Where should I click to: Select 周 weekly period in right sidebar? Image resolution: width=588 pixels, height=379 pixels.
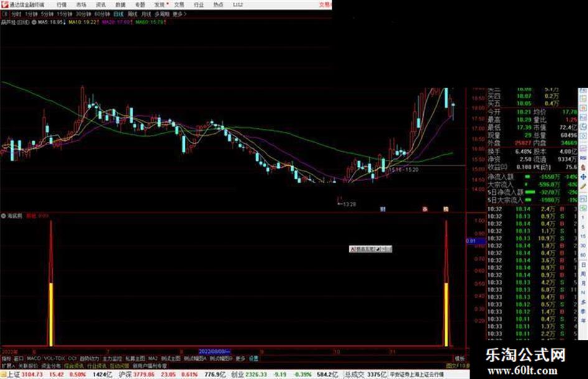point(583,274)
